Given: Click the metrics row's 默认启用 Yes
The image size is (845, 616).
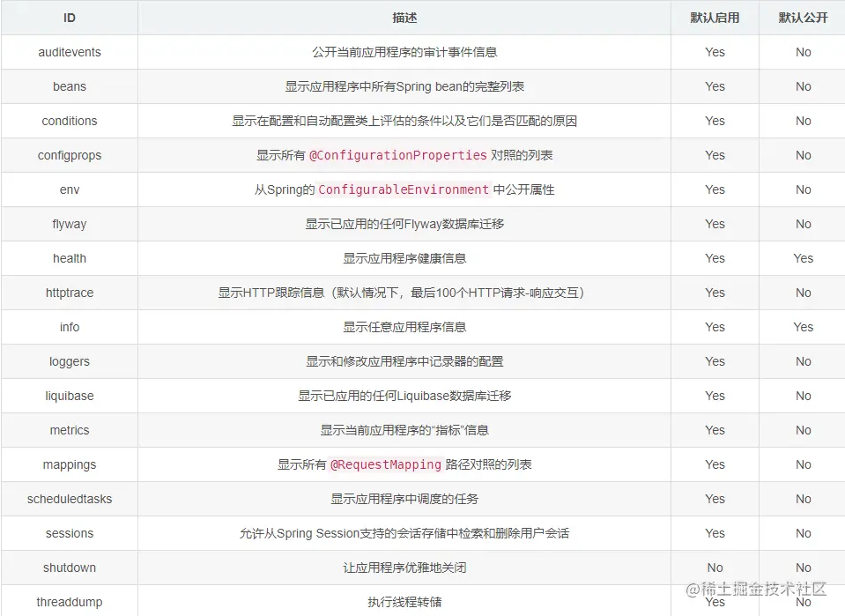Looking at the screenshot, I should (x=715, y=431).
